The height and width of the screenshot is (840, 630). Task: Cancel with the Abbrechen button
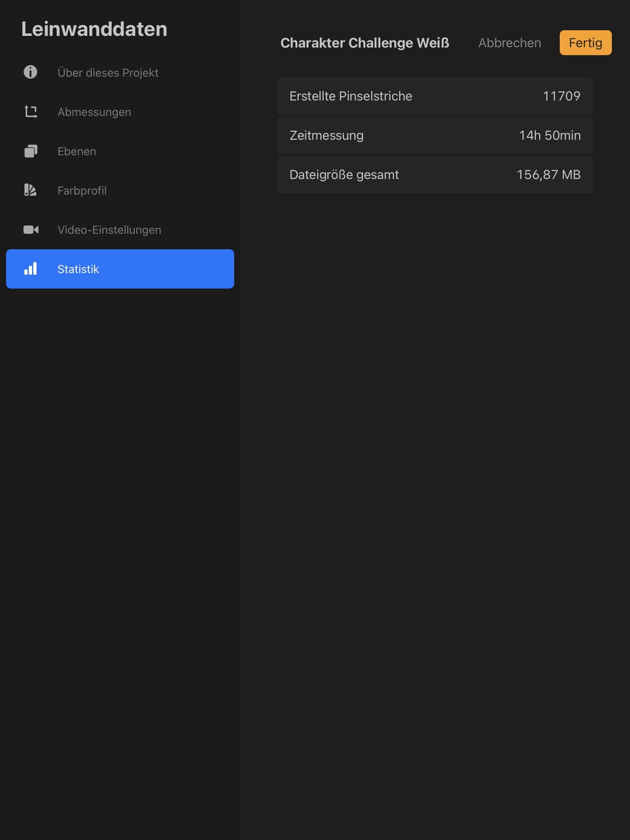tap(509, 43)
